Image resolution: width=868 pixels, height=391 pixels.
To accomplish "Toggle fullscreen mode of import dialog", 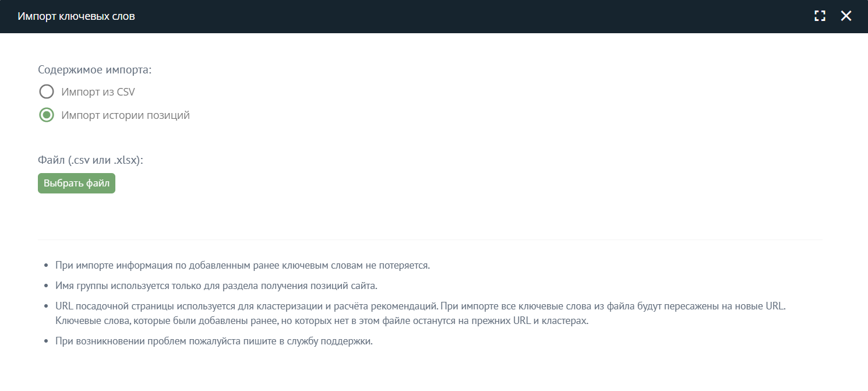I will [x=820, y=16].
